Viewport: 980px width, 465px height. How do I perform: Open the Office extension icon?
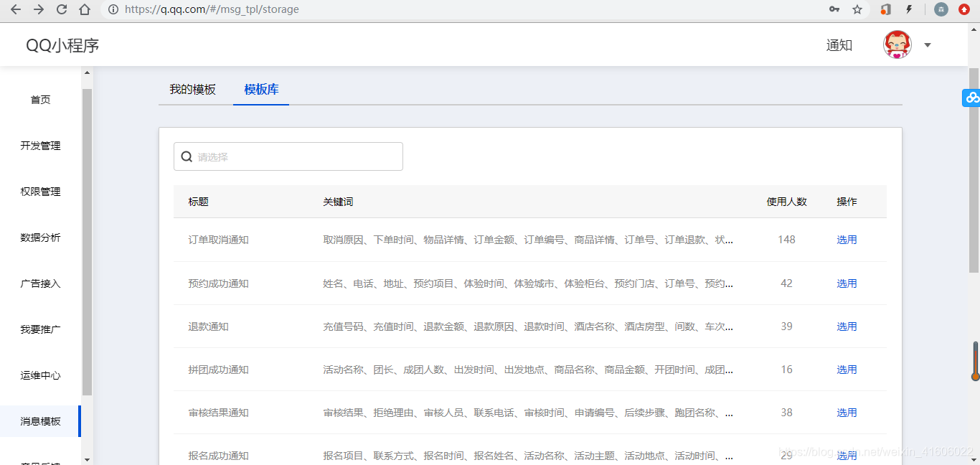(886, 9)
